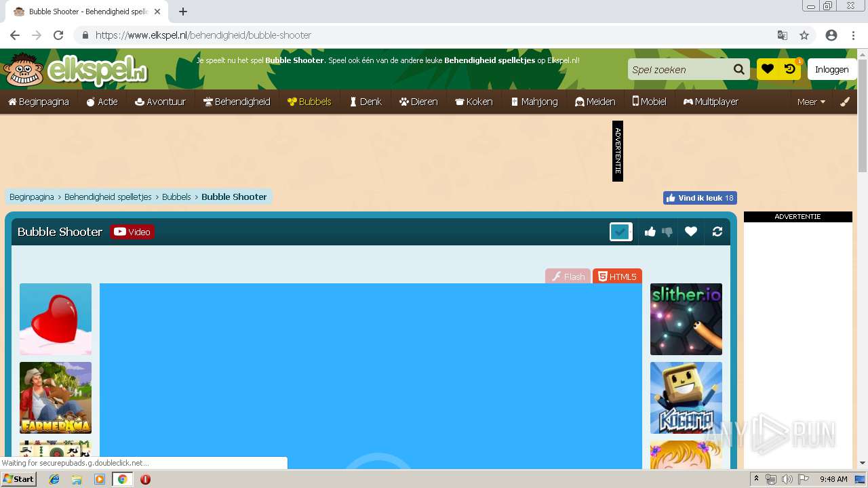
Task: Close the Bubble Shooter browser tab
Action: (157, 12)
